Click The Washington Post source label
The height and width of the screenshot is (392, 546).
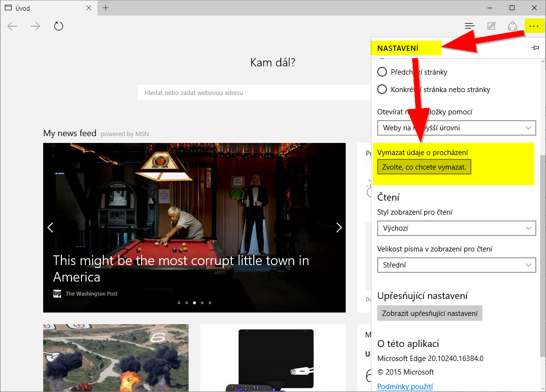tap(92, 294)
